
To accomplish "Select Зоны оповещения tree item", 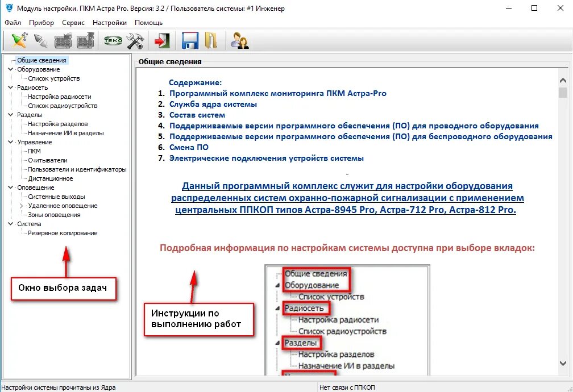I will click(54, 215).
